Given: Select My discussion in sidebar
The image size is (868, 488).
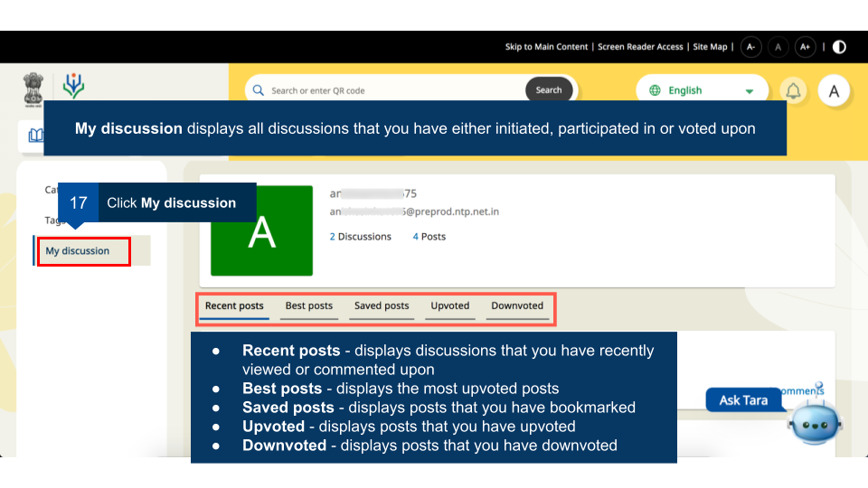Looking at the screenshot, I should click(x=78, y=251).
